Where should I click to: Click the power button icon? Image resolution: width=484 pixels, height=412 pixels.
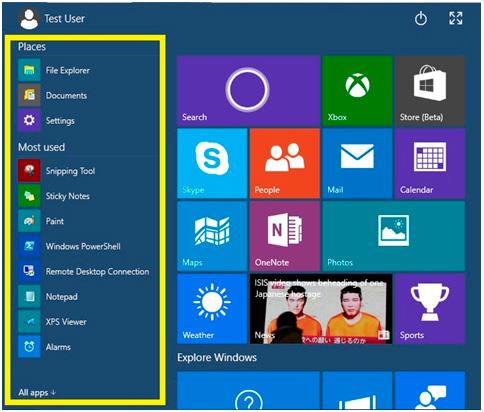[x=421, y=18]
